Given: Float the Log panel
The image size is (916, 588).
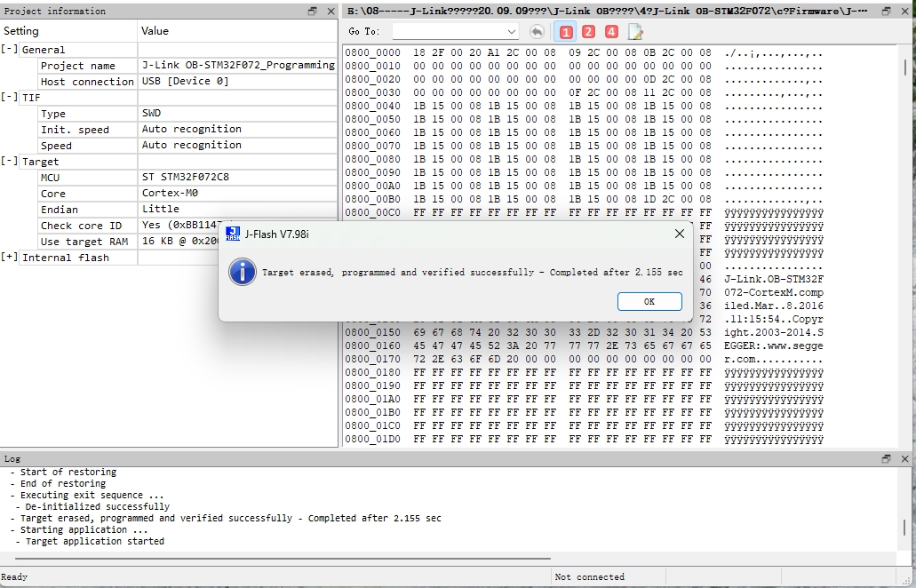Looking at the screenshot, I should (x=886, y=459).
